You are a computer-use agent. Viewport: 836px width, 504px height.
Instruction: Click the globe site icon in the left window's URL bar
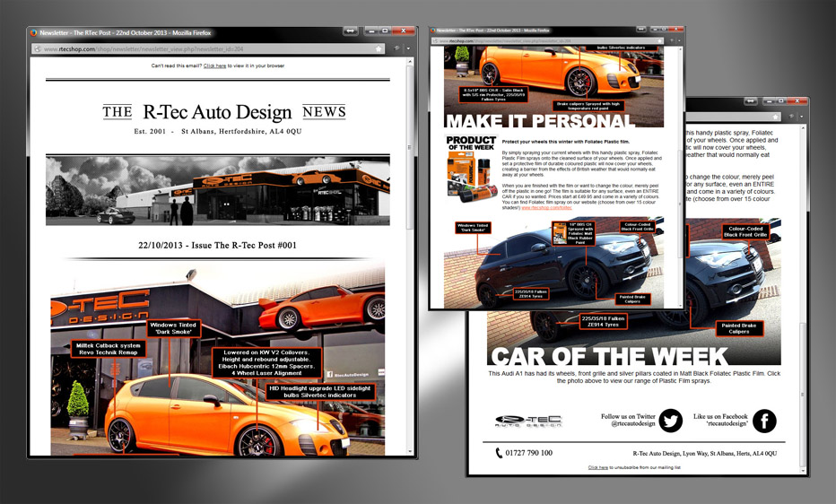point(38,48)
